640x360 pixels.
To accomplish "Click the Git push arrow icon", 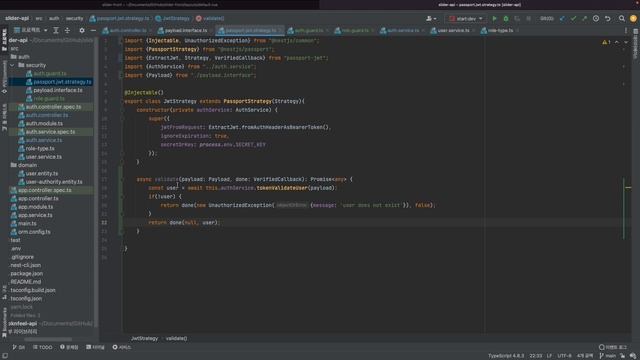I will [x=584, y=18].
